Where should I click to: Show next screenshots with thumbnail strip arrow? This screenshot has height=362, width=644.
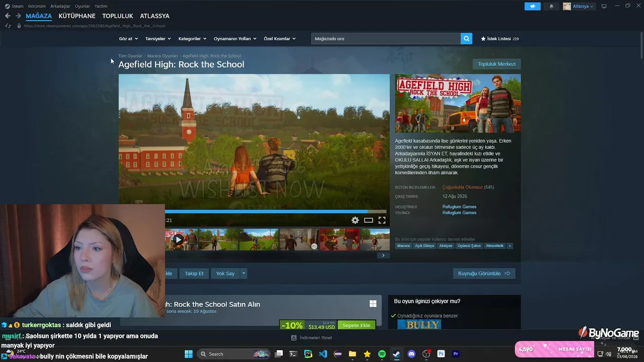point(383,255)
